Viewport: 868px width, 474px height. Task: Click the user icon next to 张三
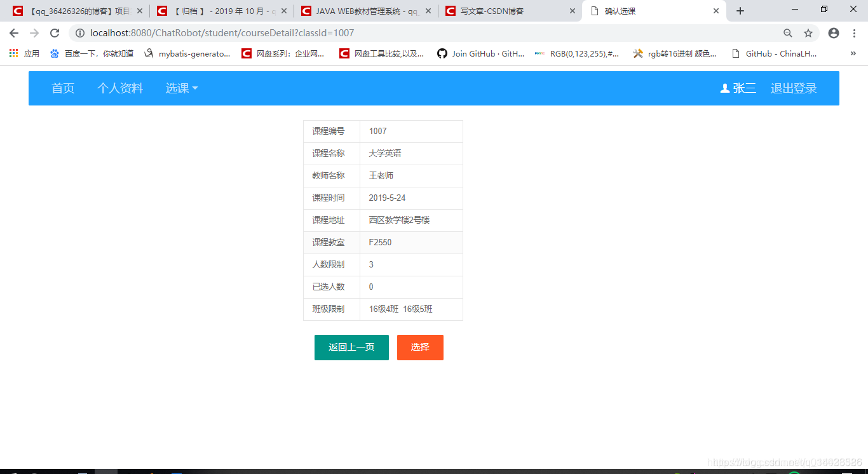point(725,88)
